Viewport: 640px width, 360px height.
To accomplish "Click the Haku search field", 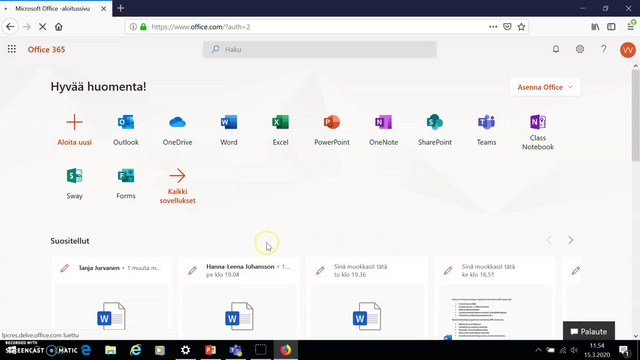I will [x=320, y=49].
